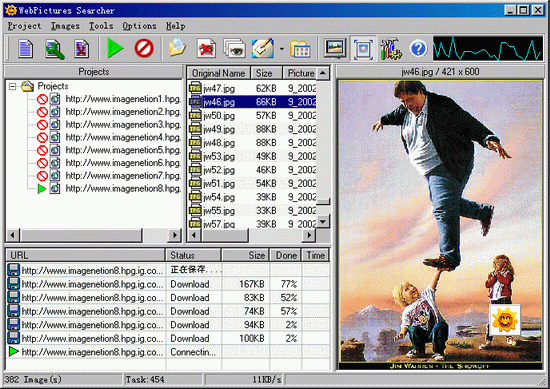Select project http://www.imagenetion6.hpg.
This screenshot has height=389, width=550.
[x=123, y=163]
